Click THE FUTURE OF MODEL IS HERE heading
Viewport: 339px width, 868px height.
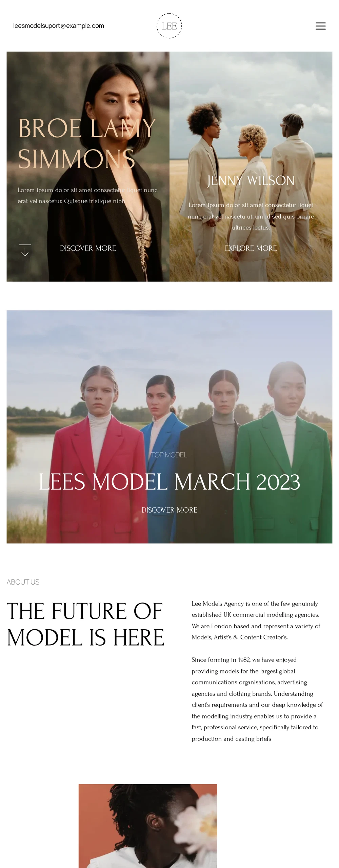tap(85, 624)
